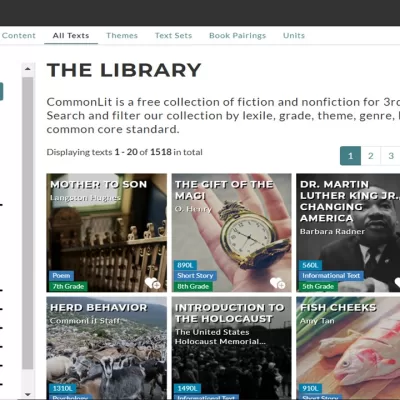Click the scrollbar up arrow

point(28,69)
